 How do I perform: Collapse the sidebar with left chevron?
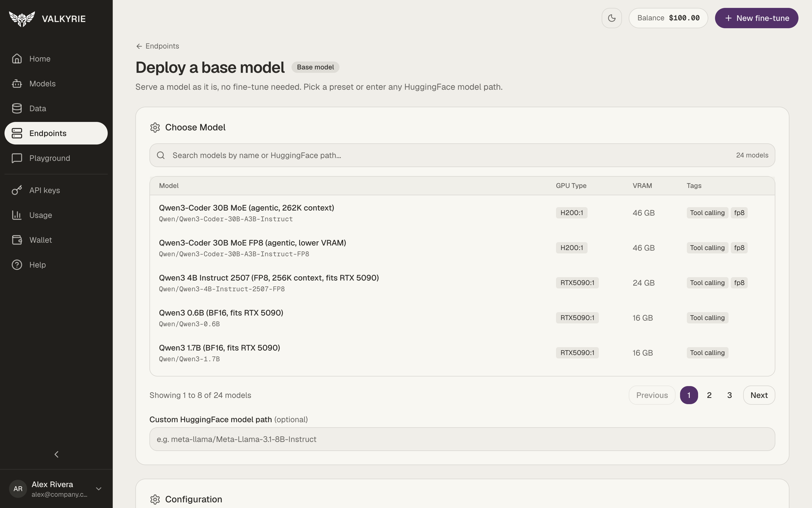pos(56,455)
